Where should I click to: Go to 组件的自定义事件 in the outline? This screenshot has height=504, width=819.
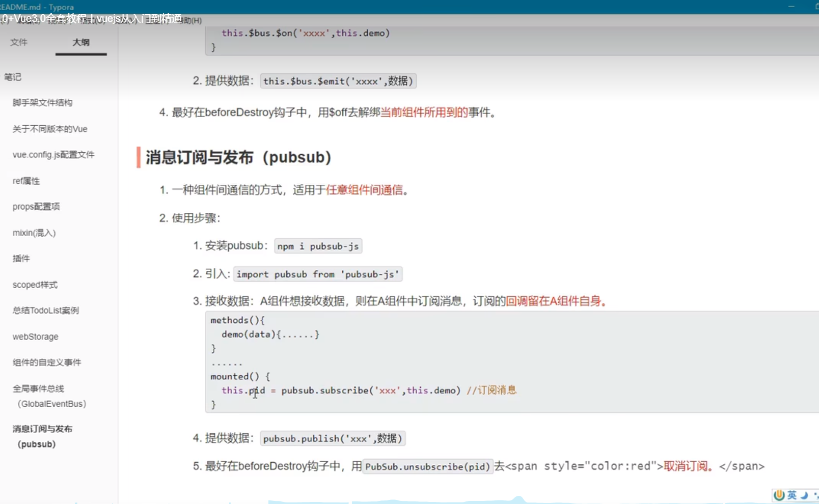pos(47,362)
